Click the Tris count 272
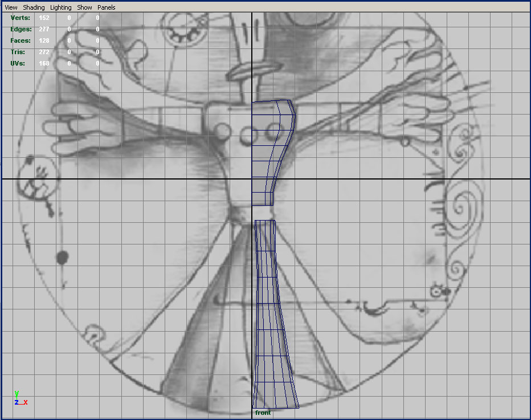Viewport: 531px width, 420px height. click(x=44, y=52)
